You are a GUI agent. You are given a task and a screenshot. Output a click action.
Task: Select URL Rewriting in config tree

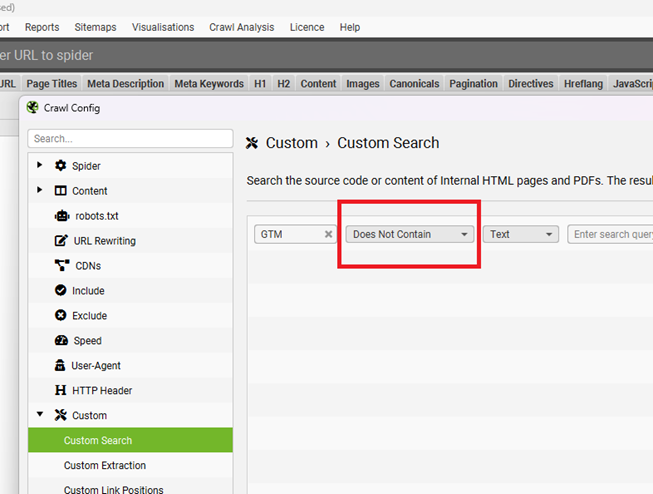(130, 240)
